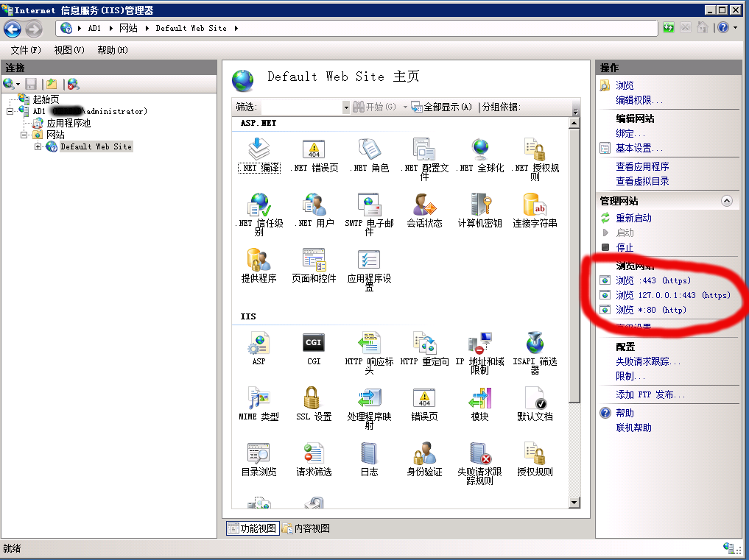Viewport: 749px width, 560px height.
Task: Open the MIME 类型 icon
Action: click(259, 400)
